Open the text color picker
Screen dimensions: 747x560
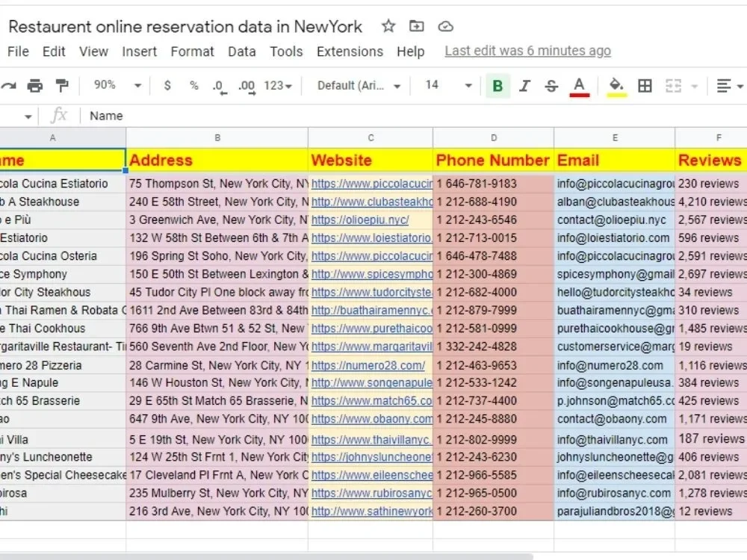click(x=580, y=87)
